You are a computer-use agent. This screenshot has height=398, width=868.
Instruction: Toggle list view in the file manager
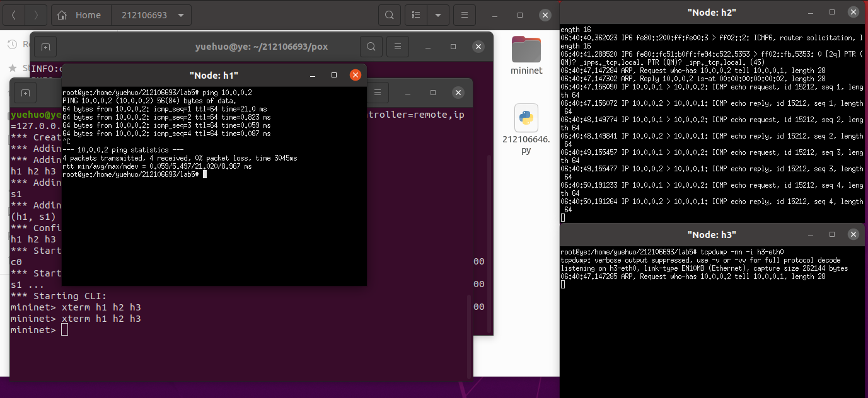pyautogui.click(x=415, y=14)
